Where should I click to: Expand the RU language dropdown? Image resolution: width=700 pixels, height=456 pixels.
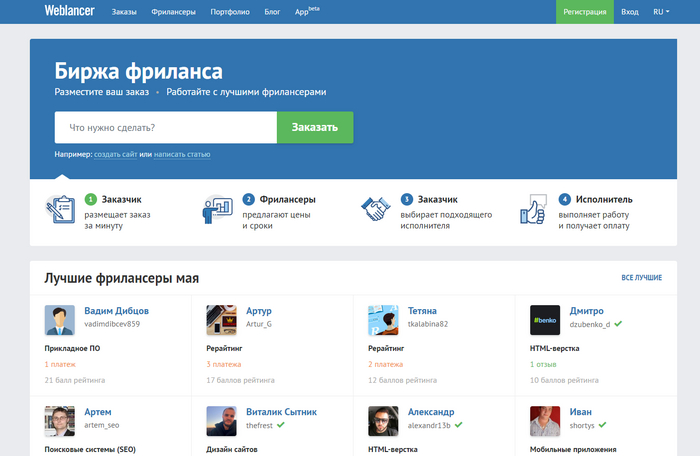pyautogui.click(x=661, y=12)
